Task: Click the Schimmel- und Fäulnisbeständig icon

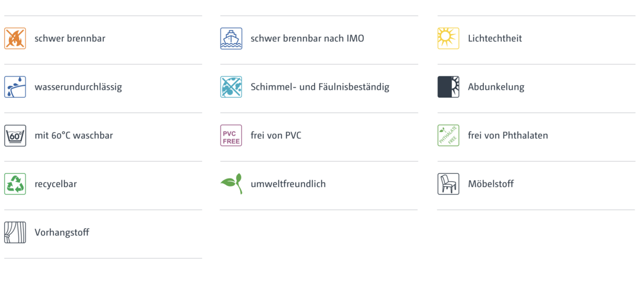Action: (231, 87)
